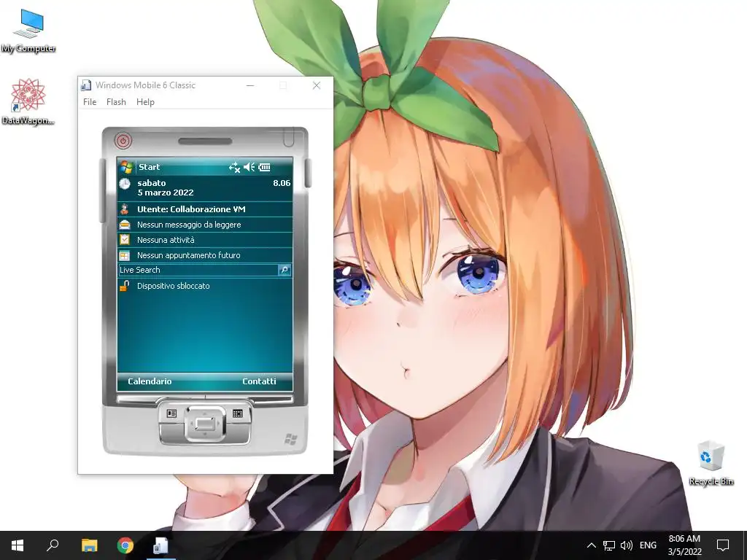Show hidden system tray icons
Viewport: 747px width, 560px height.
pyautogui.click(x=591, y=545)
